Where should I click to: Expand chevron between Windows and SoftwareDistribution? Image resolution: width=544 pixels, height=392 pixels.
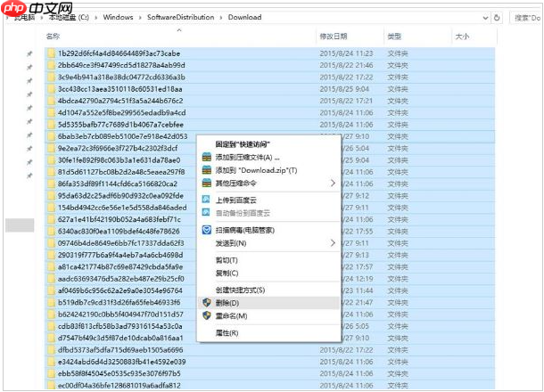point(140,17)
